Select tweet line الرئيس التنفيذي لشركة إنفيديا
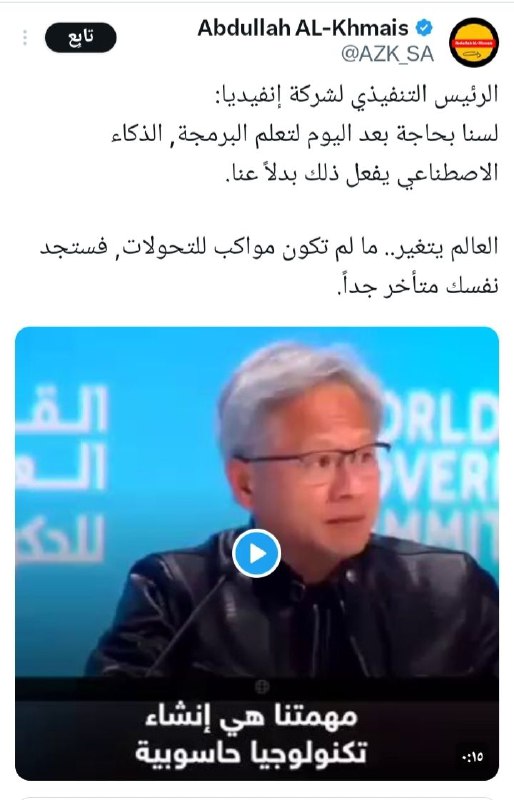The width and height of the screenshot is (514, 800). [356, 96]
